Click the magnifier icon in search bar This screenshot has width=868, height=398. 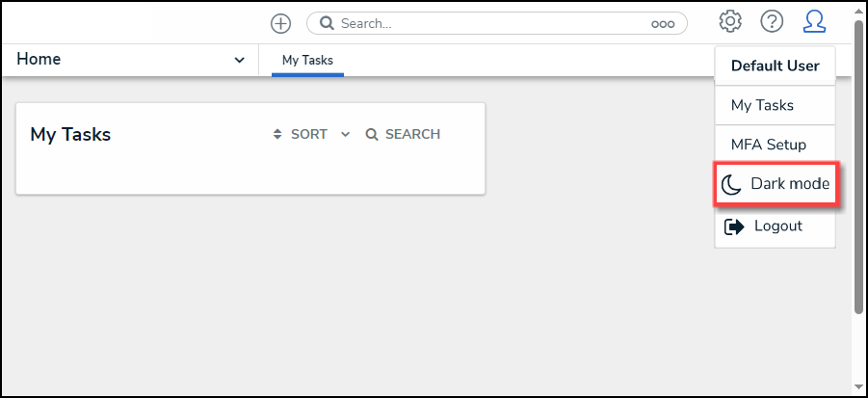[x=328, y=23]
